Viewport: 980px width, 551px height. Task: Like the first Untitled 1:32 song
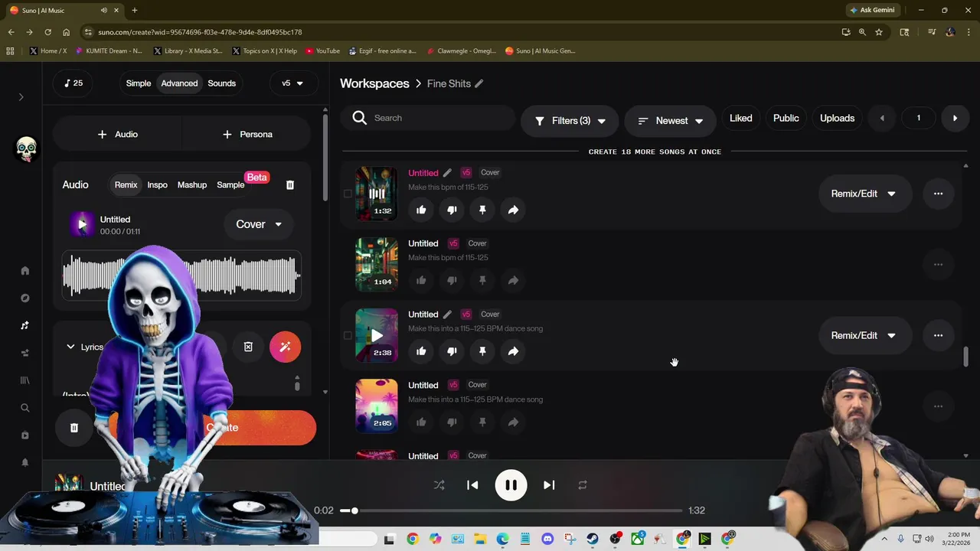click(421, 210)
